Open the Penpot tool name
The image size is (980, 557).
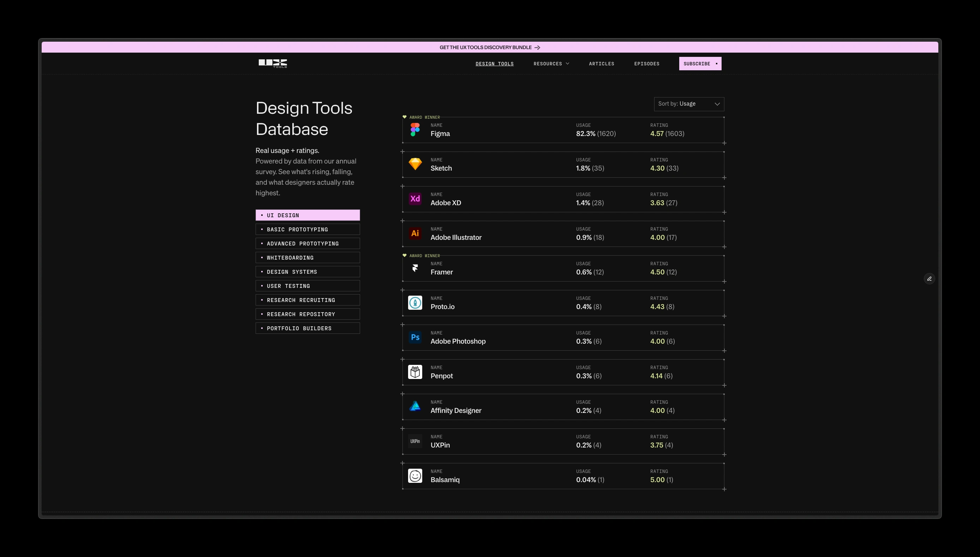(442, 376)
